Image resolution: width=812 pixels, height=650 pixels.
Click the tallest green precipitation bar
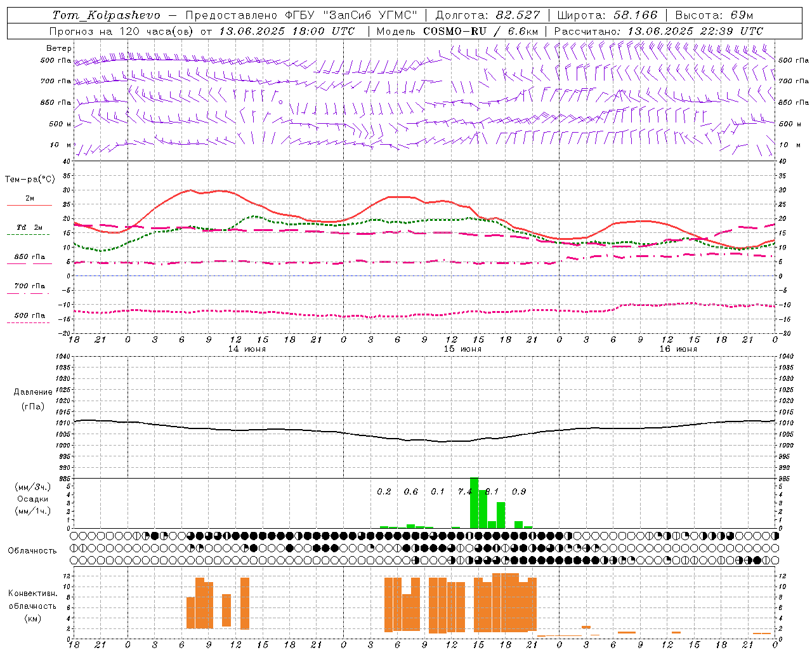pyautogui.click(x=474, y=503)
